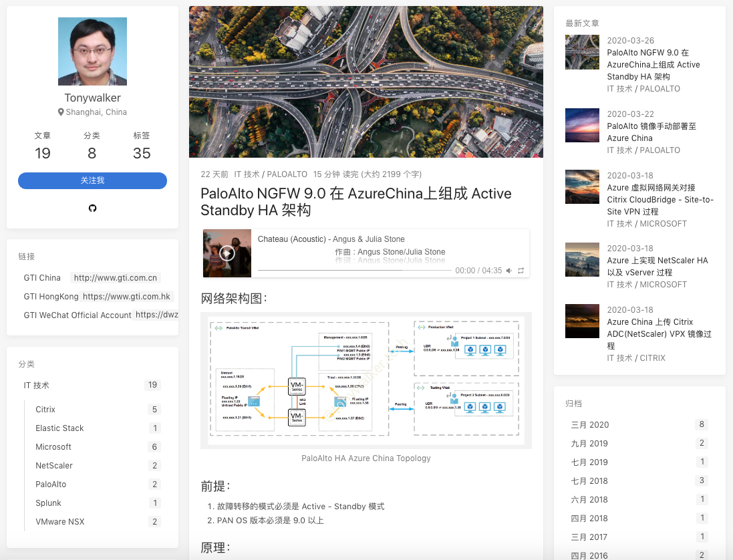
Task: Seek on the music player progress bar
Action: click(354, 271)
